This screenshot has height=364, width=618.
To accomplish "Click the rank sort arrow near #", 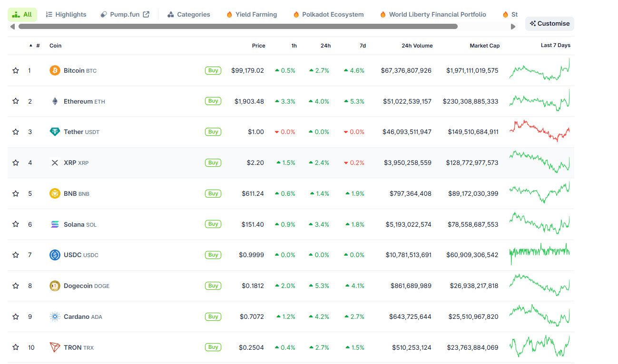I will [31, 45].
